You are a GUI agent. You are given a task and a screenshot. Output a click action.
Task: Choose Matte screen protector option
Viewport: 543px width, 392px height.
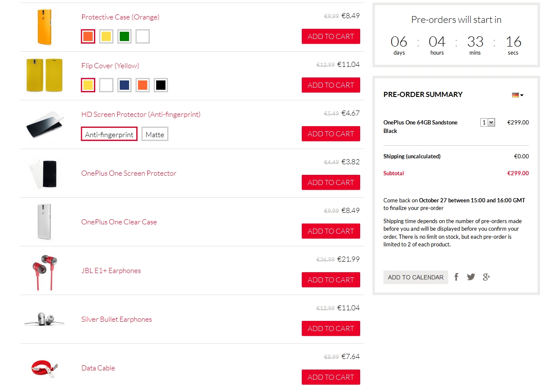pos(155,134)
